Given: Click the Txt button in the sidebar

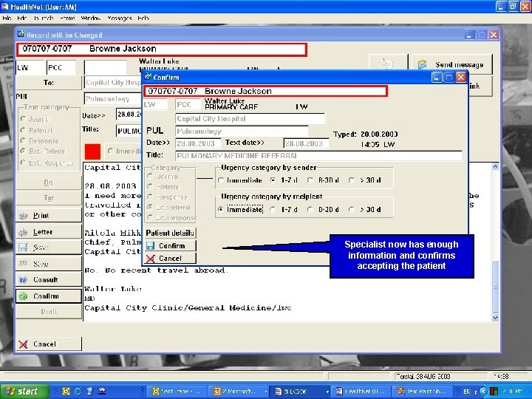Looking at the screenshot, I should click(49, 197).
